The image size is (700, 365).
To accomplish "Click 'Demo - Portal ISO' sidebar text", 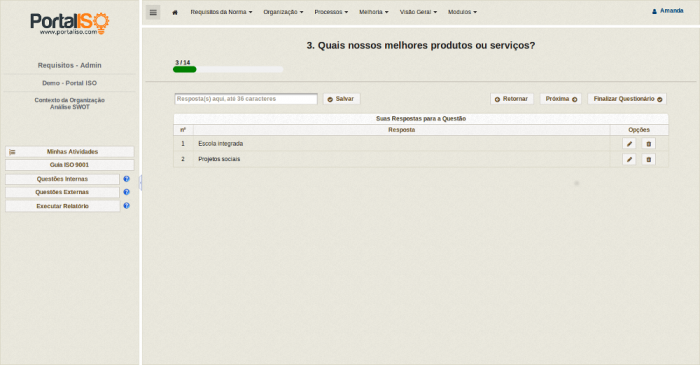I will point(70,83).
